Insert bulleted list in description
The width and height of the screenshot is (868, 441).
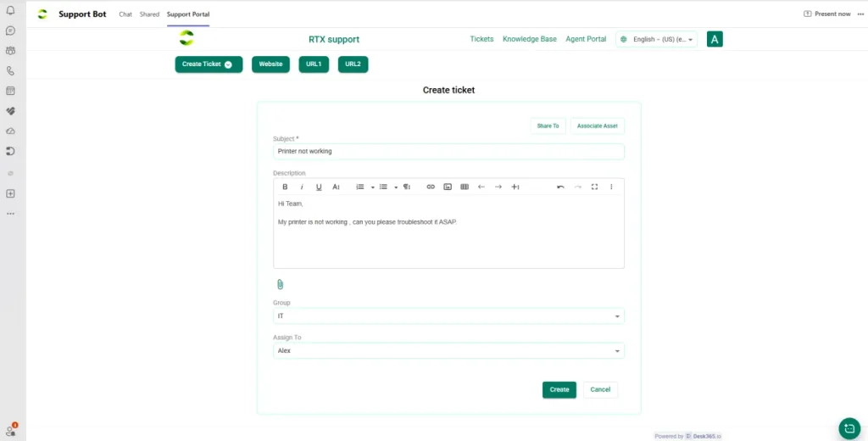click(x=383, y=187)
